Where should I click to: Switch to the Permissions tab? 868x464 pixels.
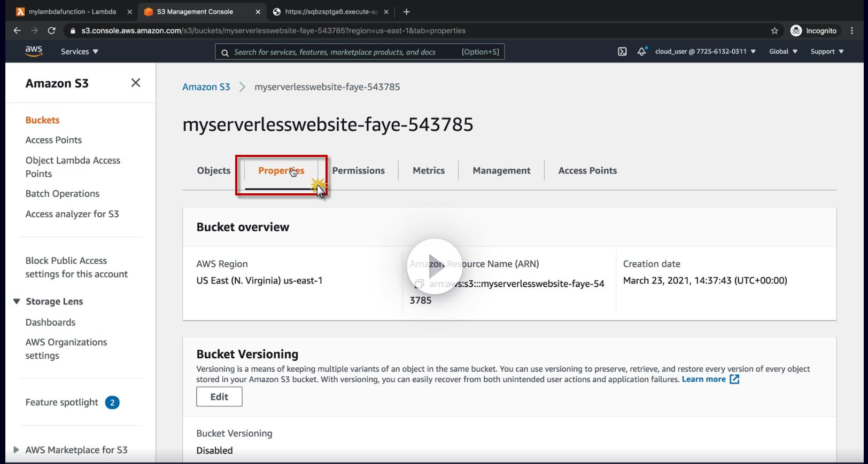click(358, 171)
